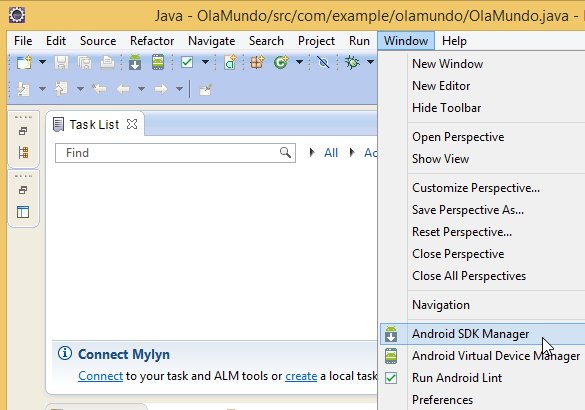Expand the New wizard dropdown arrow
Image resolution: width=585 pixels, height=410 pixels.
[42, 62]
